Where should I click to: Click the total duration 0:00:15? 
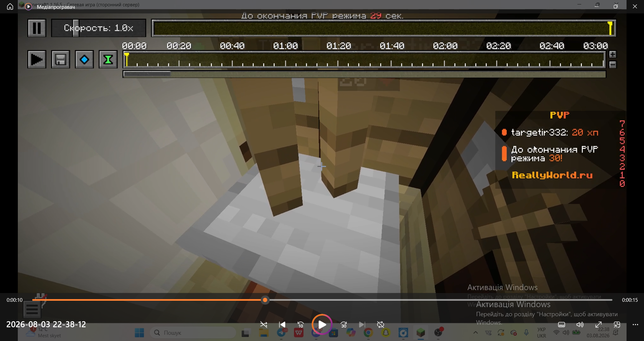point(630,300)
